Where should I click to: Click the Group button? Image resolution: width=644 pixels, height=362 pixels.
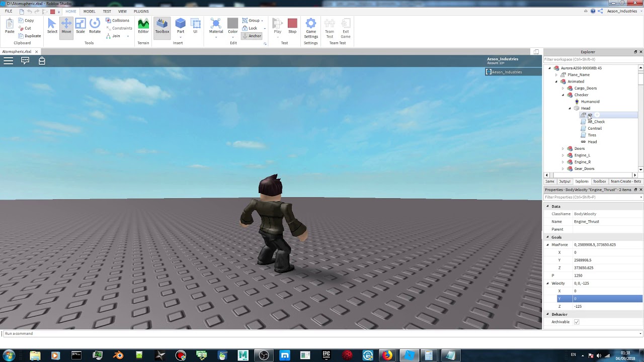(253, 21)
